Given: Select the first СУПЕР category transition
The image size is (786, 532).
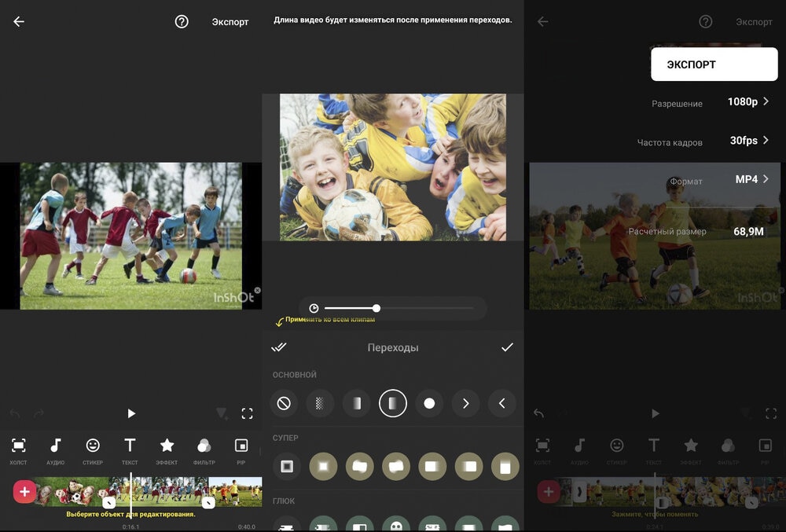Looking at the screenshot, I should [287, 466].
